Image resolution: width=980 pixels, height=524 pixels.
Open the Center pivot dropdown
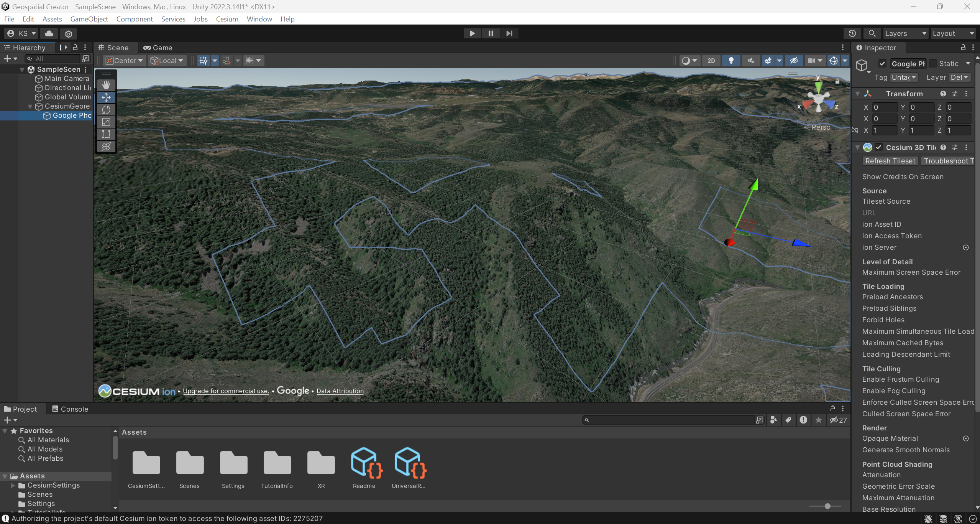(124, 61)
